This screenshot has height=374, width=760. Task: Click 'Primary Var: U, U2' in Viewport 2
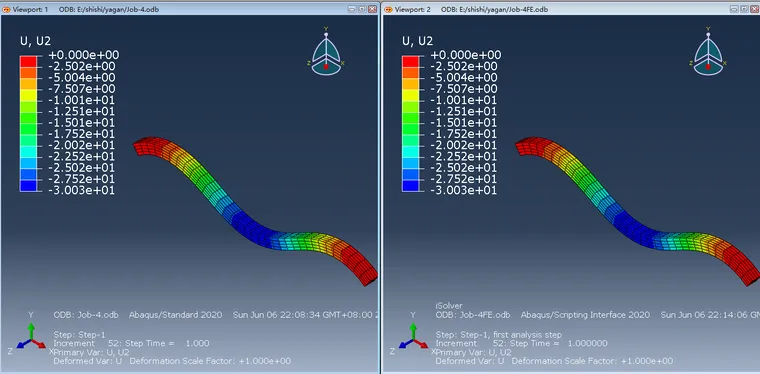tap(473, 352)
